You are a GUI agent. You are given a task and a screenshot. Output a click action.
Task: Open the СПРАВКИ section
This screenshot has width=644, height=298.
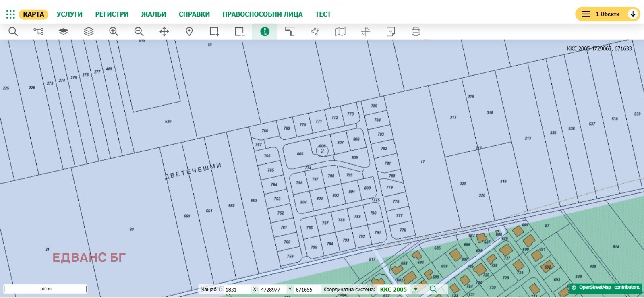[194, 14]
